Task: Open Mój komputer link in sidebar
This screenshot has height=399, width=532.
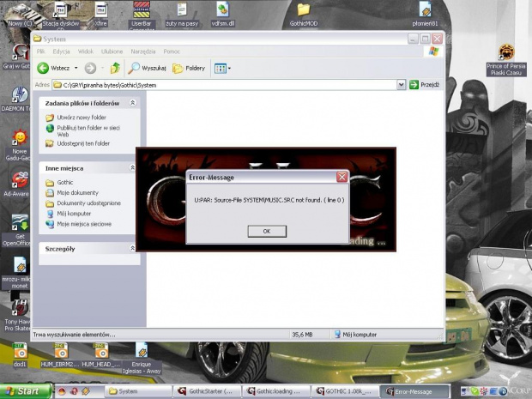Action: [x=74, y=214]
